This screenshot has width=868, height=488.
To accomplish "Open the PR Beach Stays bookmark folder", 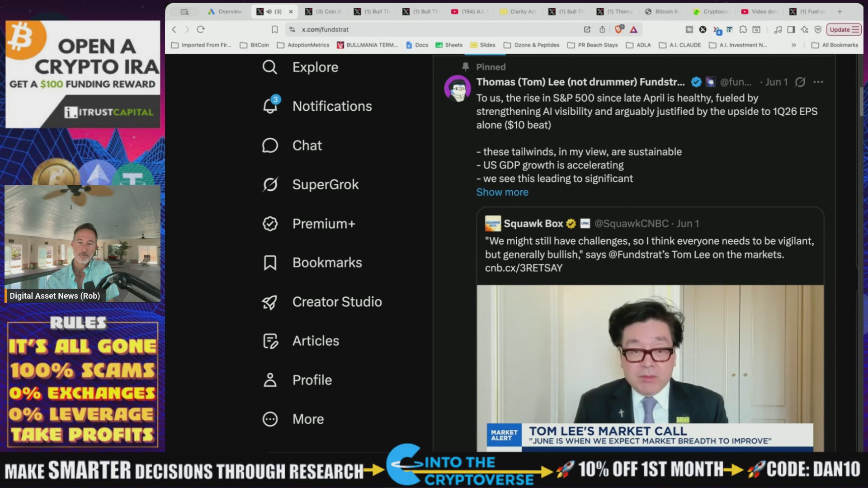I will [593, 45].
